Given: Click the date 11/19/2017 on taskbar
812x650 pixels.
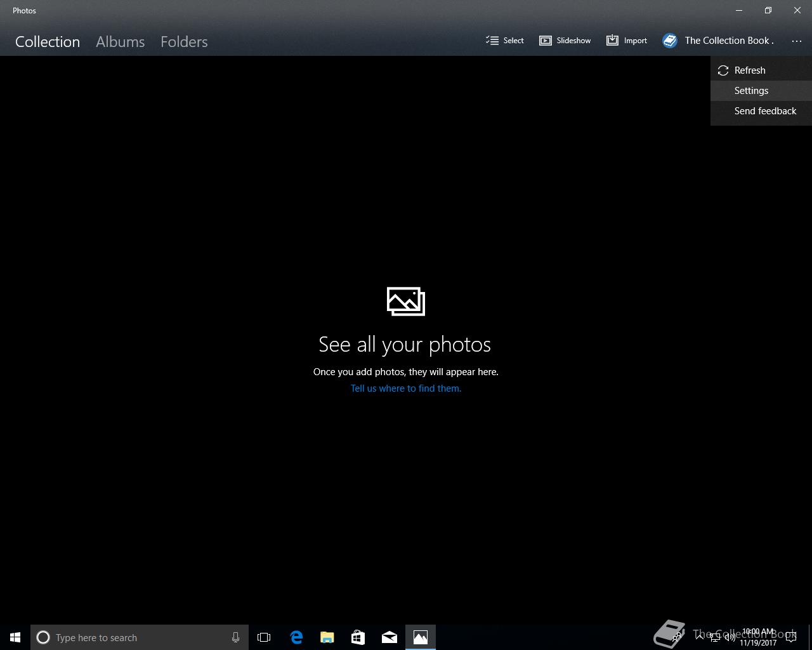Looking at the screenshot, I should (758, 643).
